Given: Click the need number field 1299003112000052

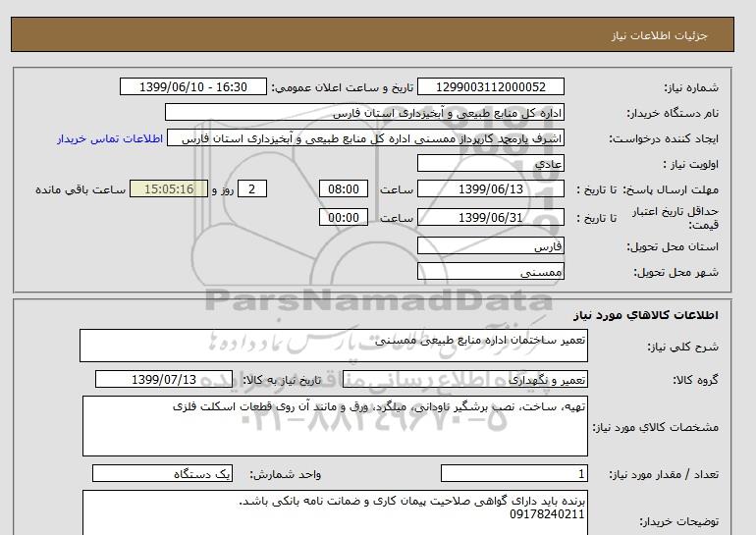Looking at the screenshot, I should (x=491, y=87).
